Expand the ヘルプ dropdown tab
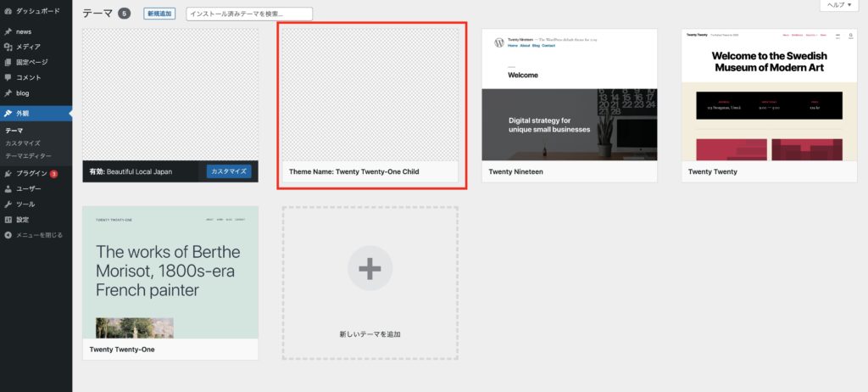This screenshot has width=868, height=392. pos(839,4)
